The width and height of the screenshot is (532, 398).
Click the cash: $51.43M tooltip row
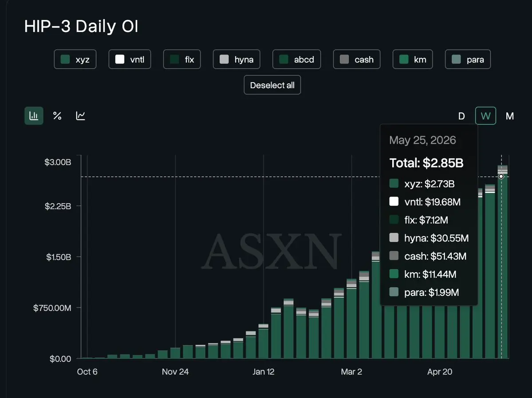pyautogui.click(x=427, y=256)
